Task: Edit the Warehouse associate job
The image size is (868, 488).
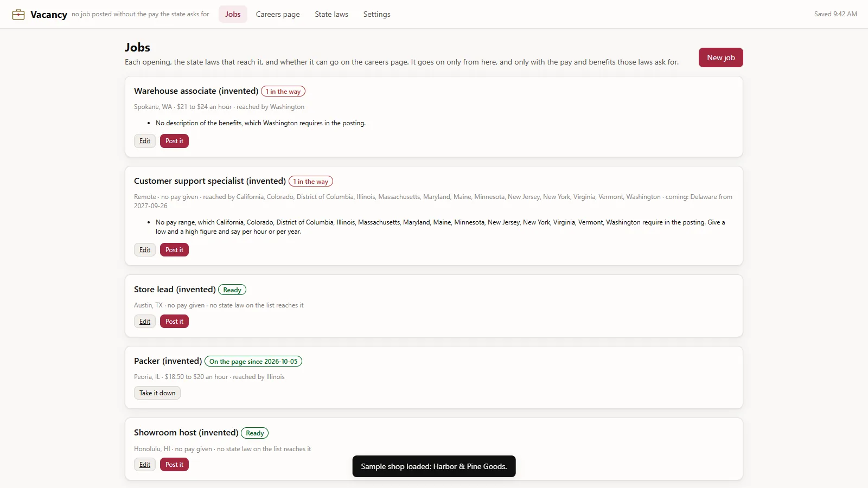Action: pyautogui.click(x=145, y=141)
